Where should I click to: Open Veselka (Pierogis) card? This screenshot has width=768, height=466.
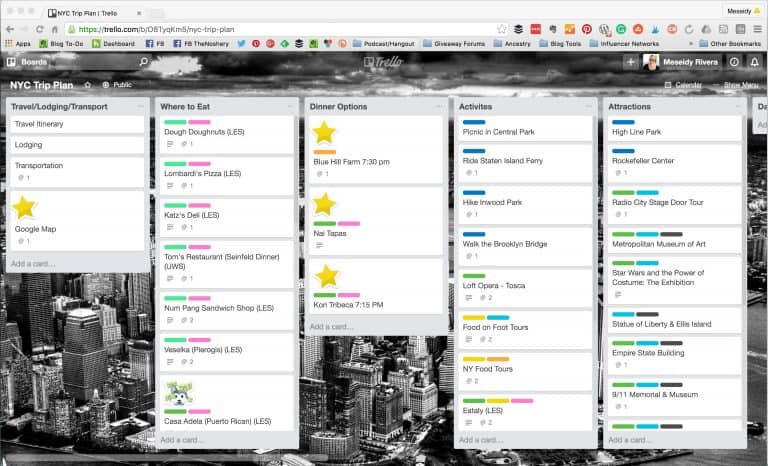(x=227, y=352)
